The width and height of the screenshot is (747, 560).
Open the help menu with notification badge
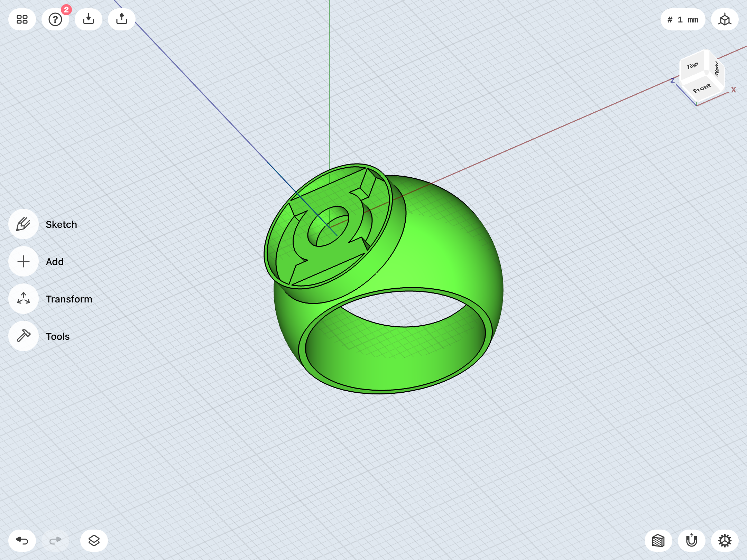[x=55, y=19]
